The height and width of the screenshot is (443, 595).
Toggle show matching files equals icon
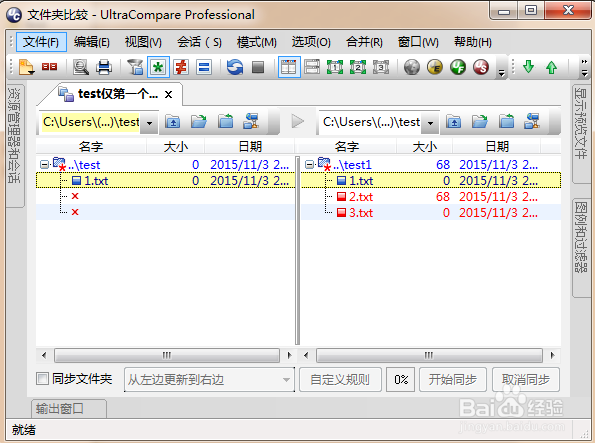pos(204,67)
